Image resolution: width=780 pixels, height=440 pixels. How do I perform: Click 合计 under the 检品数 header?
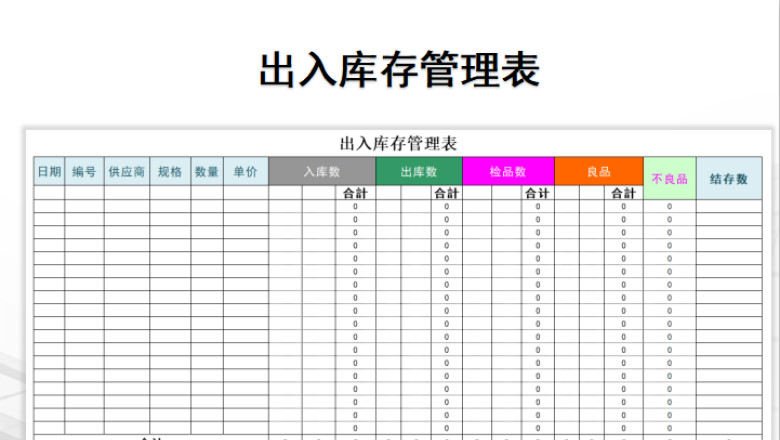tap(537, 193)
